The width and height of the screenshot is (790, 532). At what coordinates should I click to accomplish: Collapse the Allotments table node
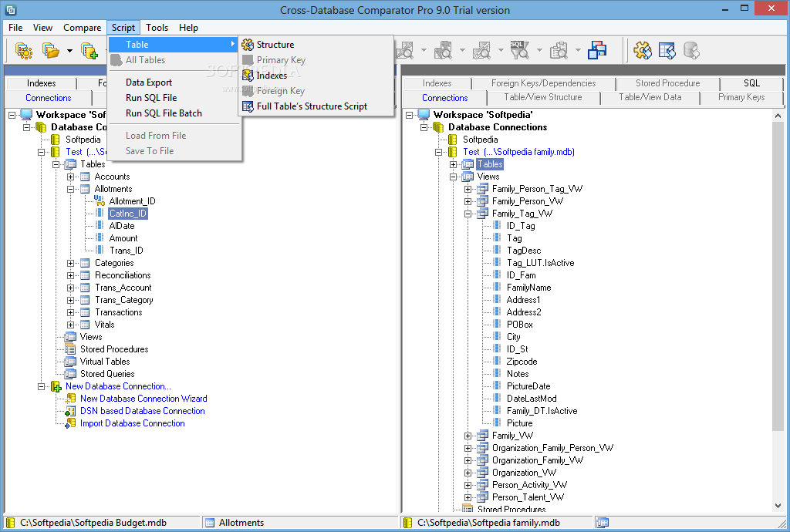click(70, 189)
